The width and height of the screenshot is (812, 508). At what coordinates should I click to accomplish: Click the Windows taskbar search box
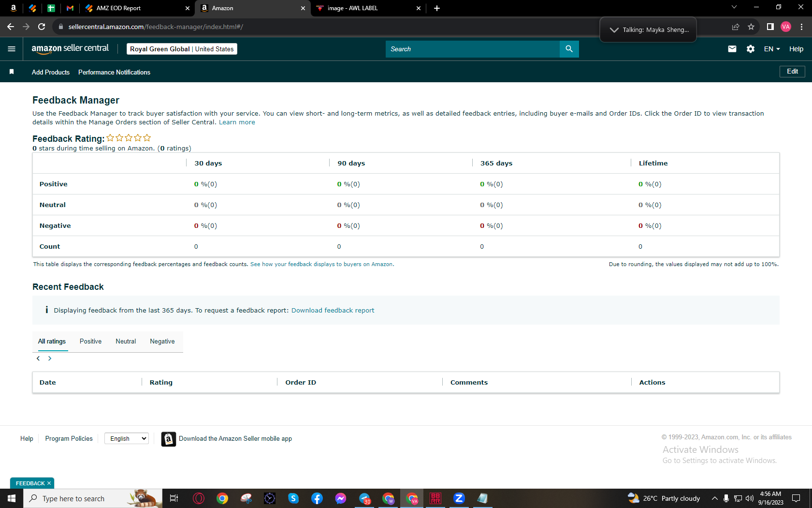click(x=92, y=498)
